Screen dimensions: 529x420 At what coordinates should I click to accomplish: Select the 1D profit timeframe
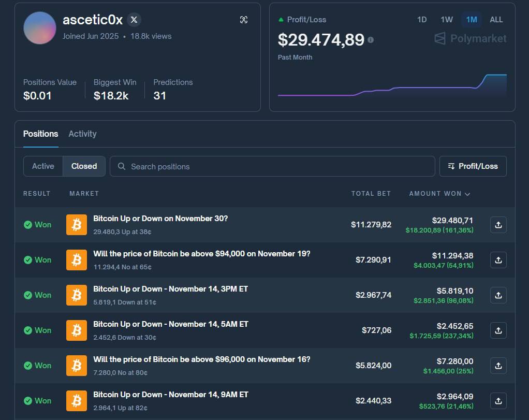point(422,20)
